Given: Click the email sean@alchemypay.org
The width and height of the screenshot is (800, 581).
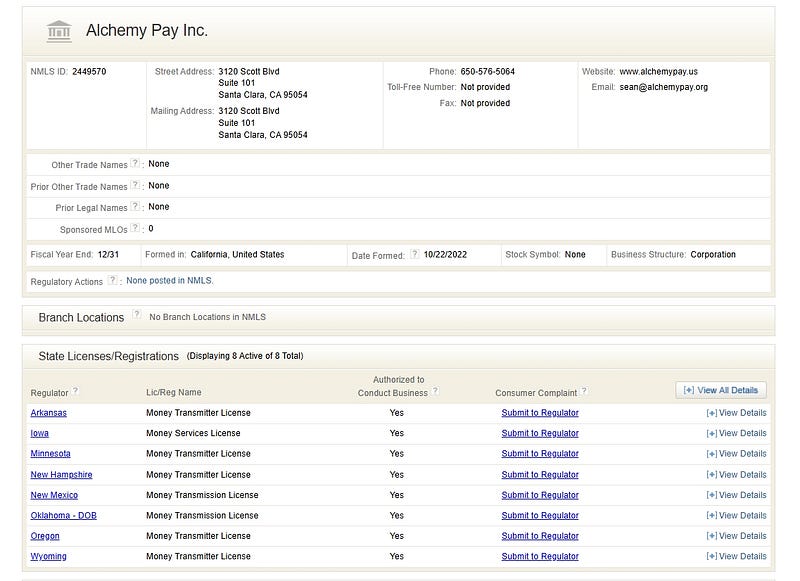Looking at the screenshot, I should click(x=664, y=87).
